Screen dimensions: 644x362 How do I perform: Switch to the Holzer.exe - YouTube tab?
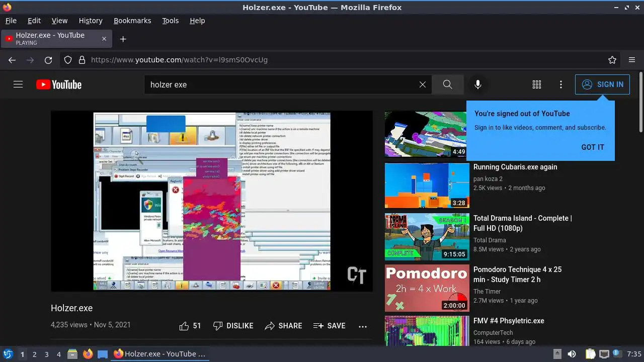pos(56,39)
